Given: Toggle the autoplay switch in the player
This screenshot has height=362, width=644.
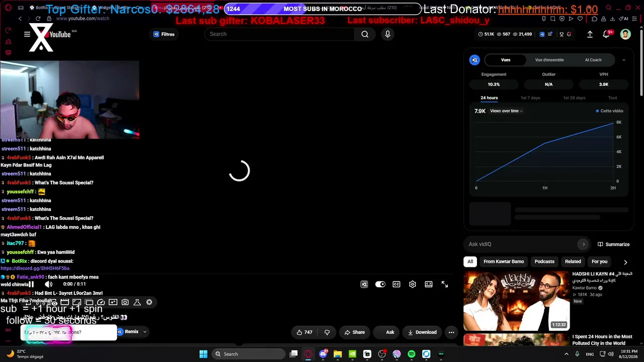Looking at the screenshot, I should (380, 285).
